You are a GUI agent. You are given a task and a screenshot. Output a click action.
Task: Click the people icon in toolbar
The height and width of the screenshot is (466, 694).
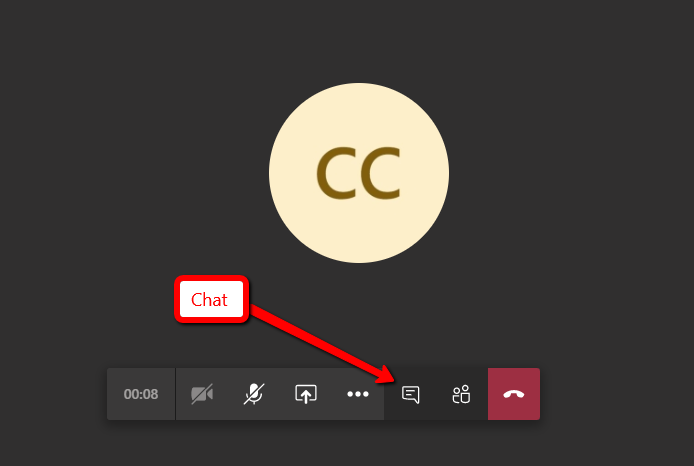tap(462, 394)
